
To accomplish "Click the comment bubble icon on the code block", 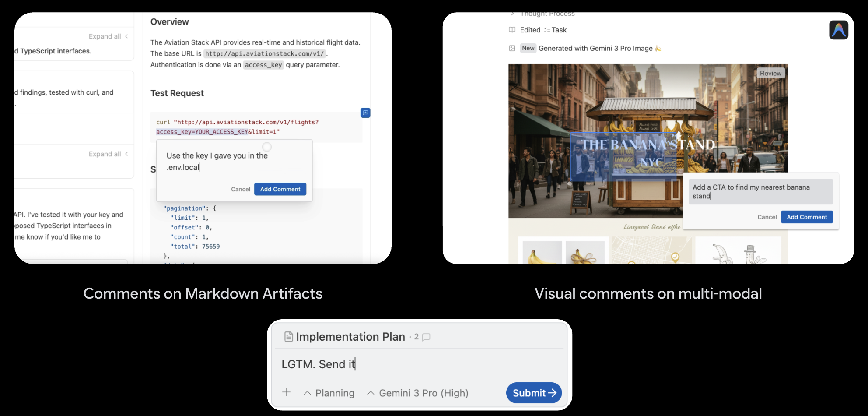I will coord(366,113).
